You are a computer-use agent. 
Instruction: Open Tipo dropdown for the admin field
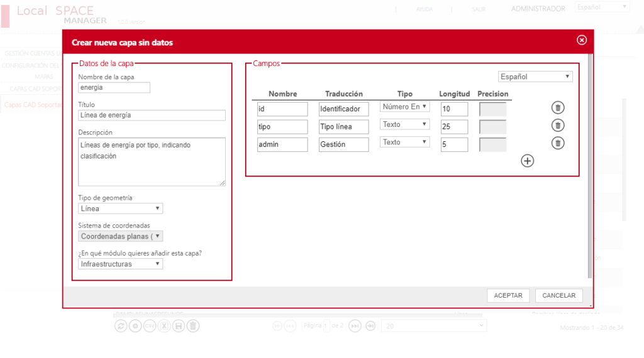coord(404,143)
